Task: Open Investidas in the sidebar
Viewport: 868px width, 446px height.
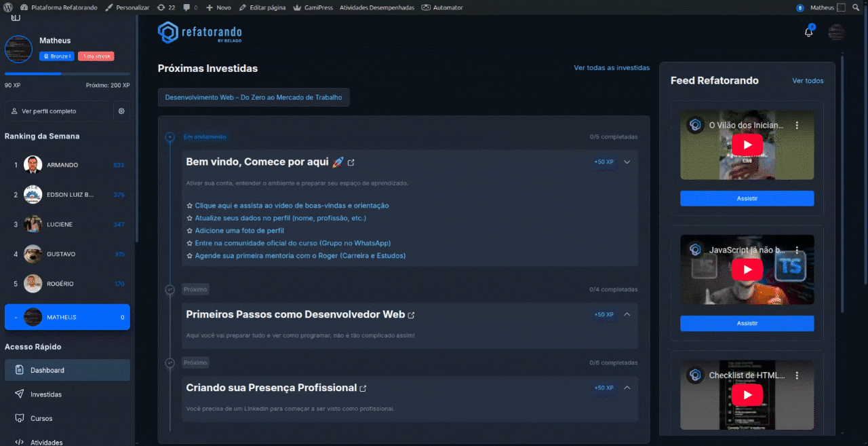Action: [x=46, y=394]
